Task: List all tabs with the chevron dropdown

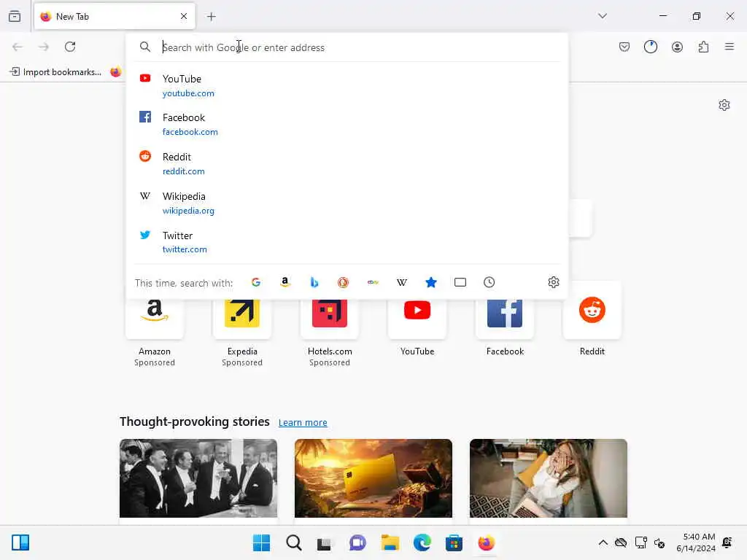Action: tap(603, 16)
